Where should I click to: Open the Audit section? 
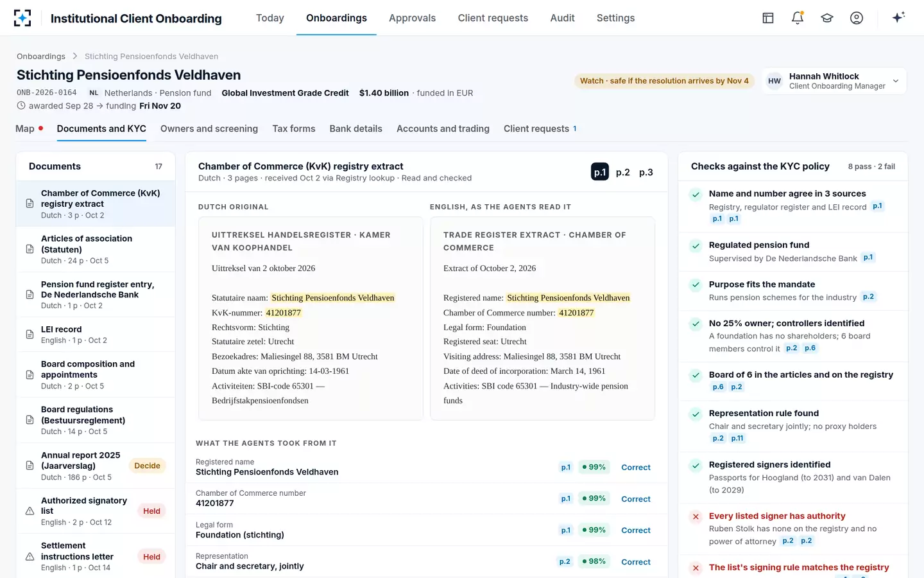click(562, 18)
